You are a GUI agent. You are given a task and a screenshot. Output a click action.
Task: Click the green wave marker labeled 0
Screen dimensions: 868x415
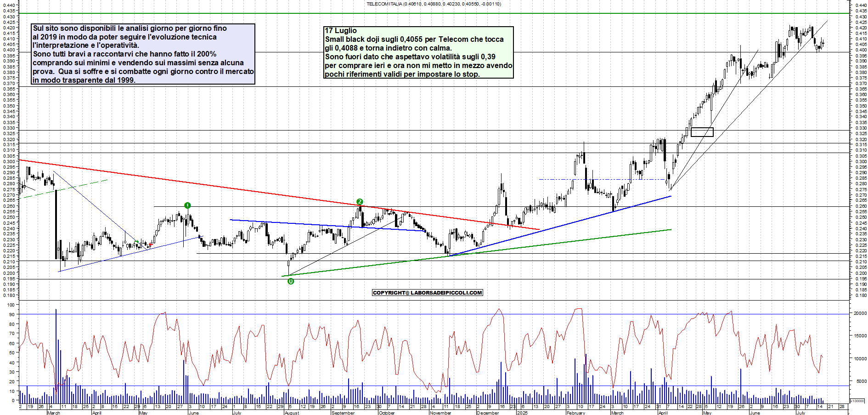[291, 281]
